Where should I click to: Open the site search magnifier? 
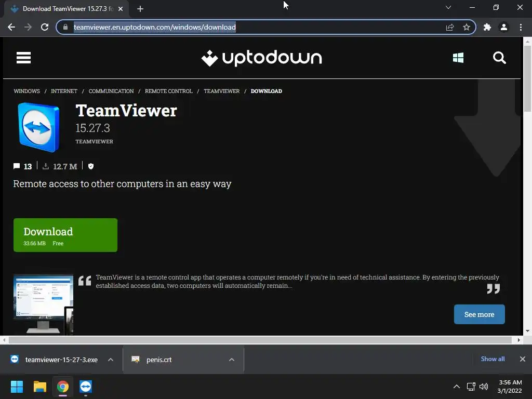499,58
